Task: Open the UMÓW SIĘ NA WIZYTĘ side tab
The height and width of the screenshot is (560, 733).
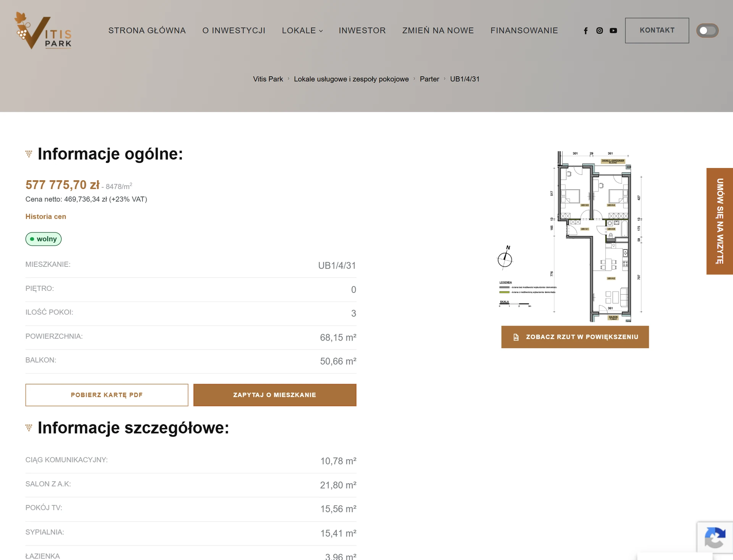Action: [x=720, y=221]
